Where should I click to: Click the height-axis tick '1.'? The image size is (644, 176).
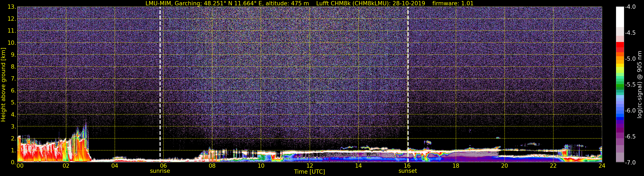tap(13, 150)
